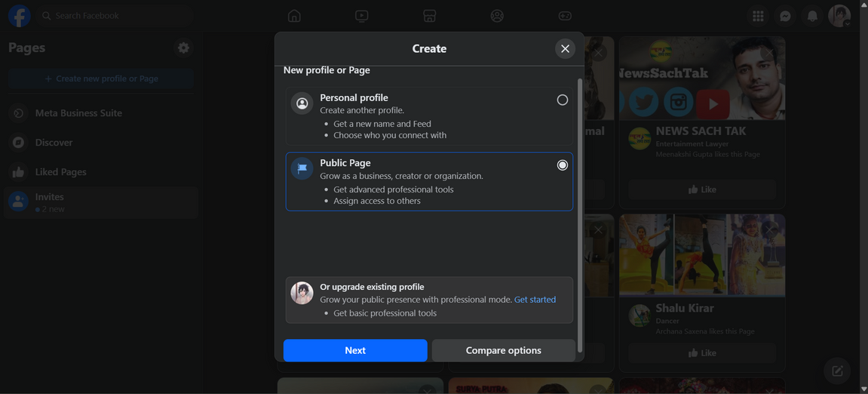Open the Marketplace icon
This screenshot has width=868, height=394.
(429, 16)
